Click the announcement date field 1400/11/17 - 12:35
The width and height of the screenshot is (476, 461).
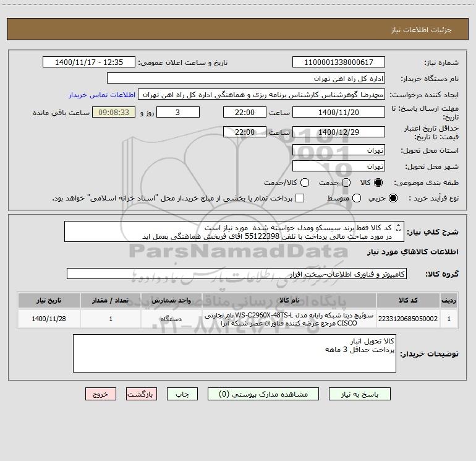tap(89, 62)
